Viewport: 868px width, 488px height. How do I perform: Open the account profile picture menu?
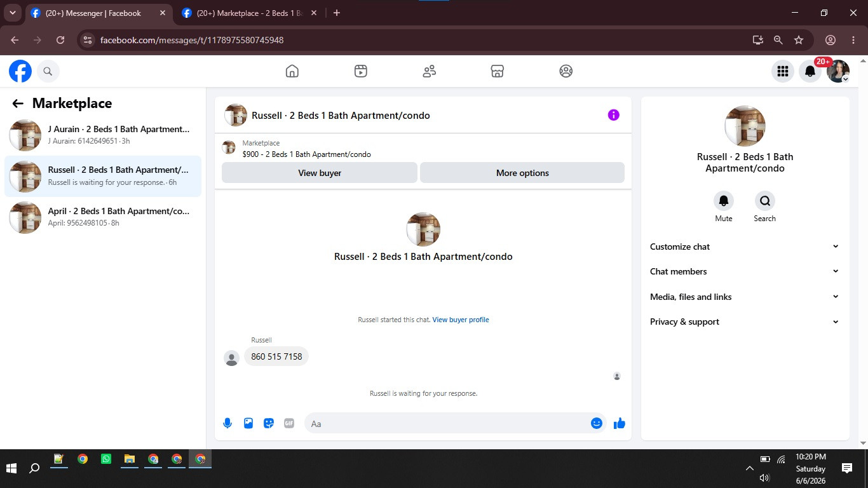[838, 71]
